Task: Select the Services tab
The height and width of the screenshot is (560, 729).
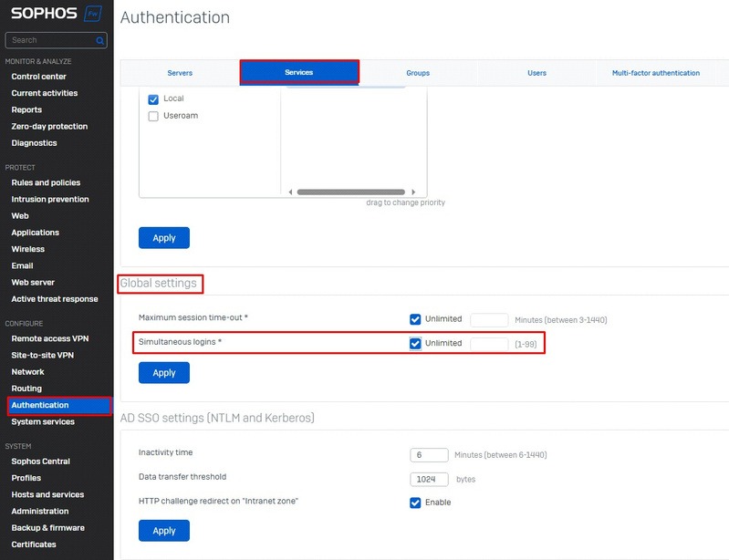Action: (x=299, y=72)
